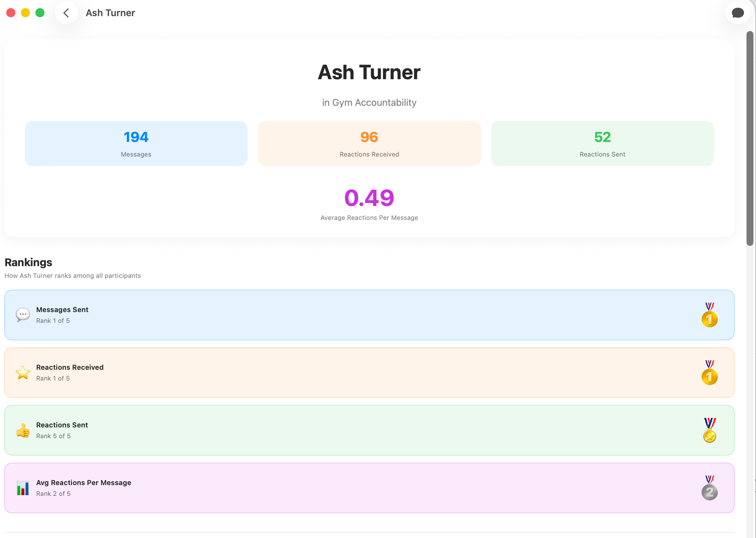Click the green fullscreen window button
The height and width of the screenshot is (538, 756).
(40, 13)
